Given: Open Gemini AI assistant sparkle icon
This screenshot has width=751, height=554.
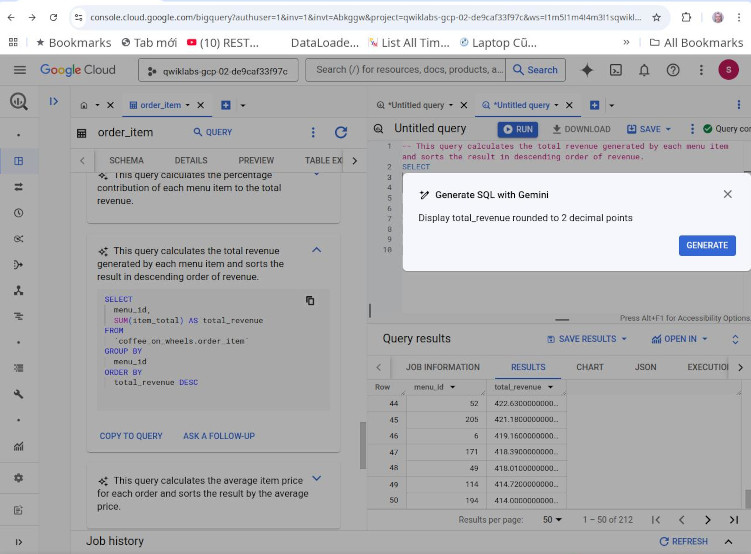Looking at the screenshot, I should tap(587, 70).
